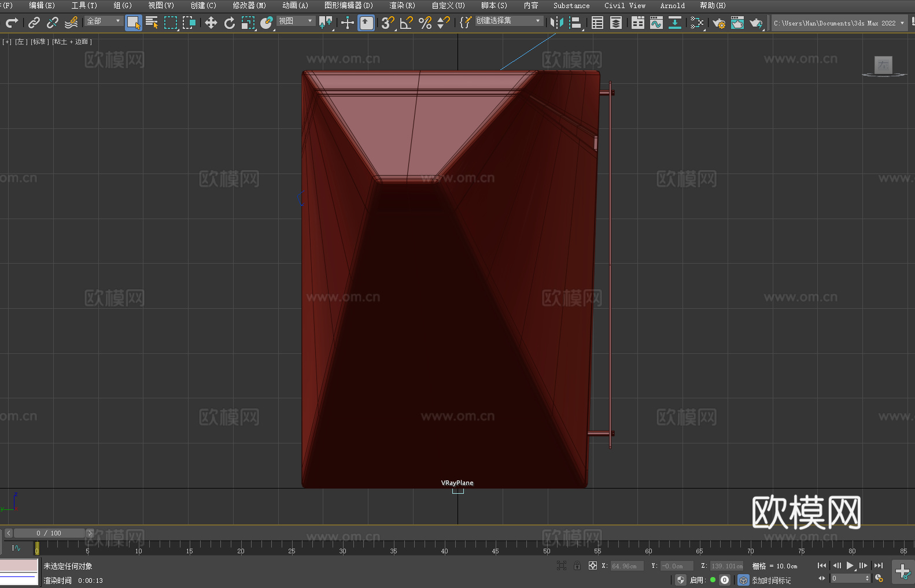Expand the project path dropdown
The height and width of the screenshot is (588, 915).
(902, 23)
